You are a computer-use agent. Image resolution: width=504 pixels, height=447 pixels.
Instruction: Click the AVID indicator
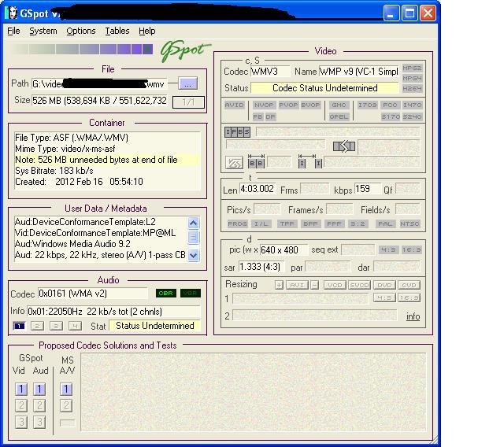click(235, 105)
